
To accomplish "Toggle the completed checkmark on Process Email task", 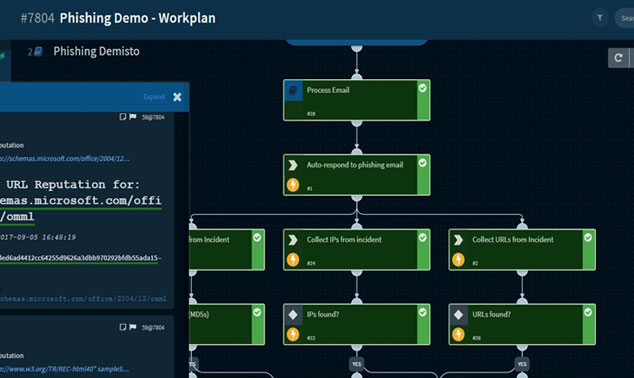I will [x=423, y=88].
